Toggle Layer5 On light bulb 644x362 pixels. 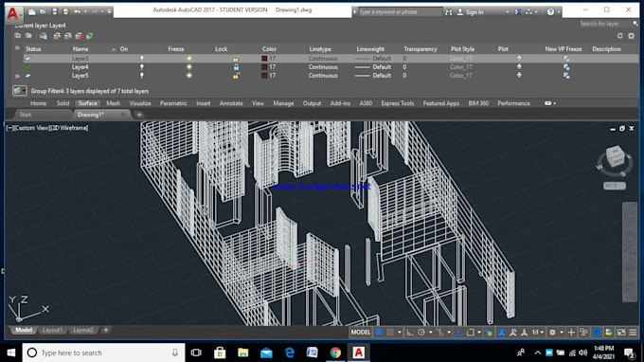click(x=142, y=76)
